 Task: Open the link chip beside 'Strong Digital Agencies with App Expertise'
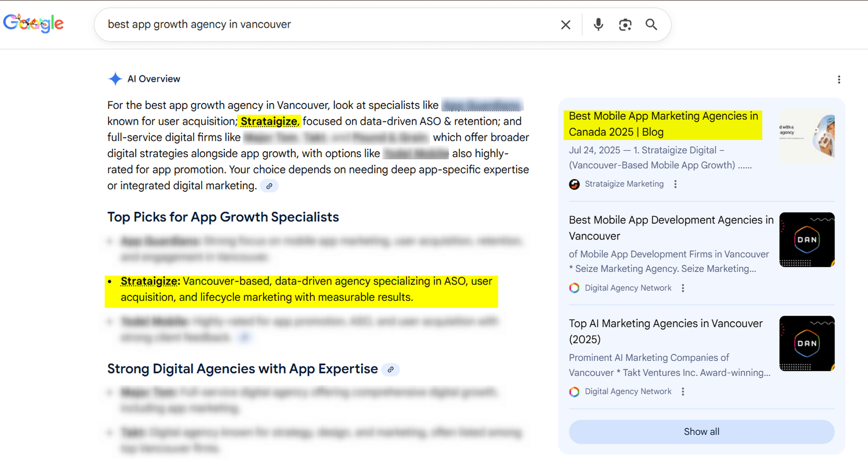click(x=391, y=370)
